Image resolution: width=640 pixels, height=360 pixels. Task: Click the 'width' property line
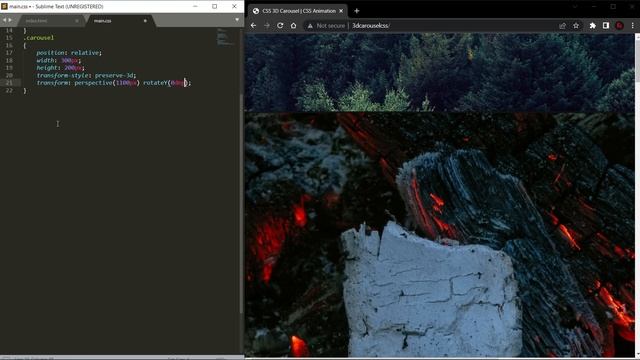point(58,60)
